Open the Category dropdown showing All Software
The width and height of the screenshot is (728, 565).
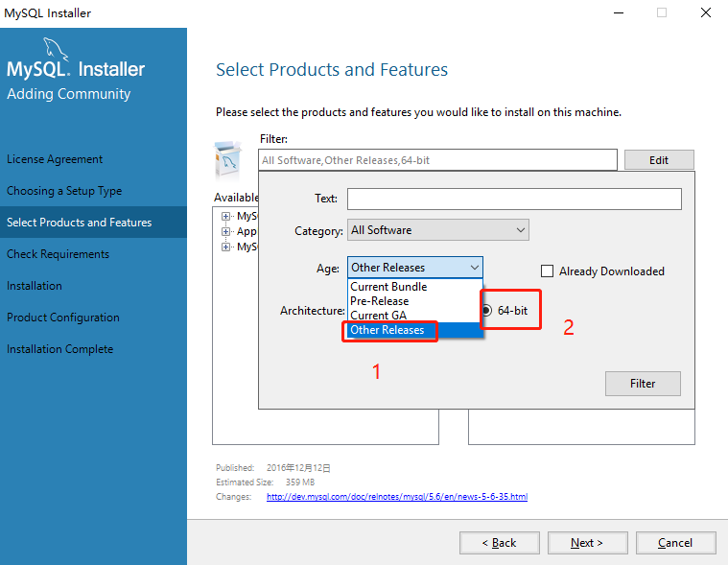437,230
